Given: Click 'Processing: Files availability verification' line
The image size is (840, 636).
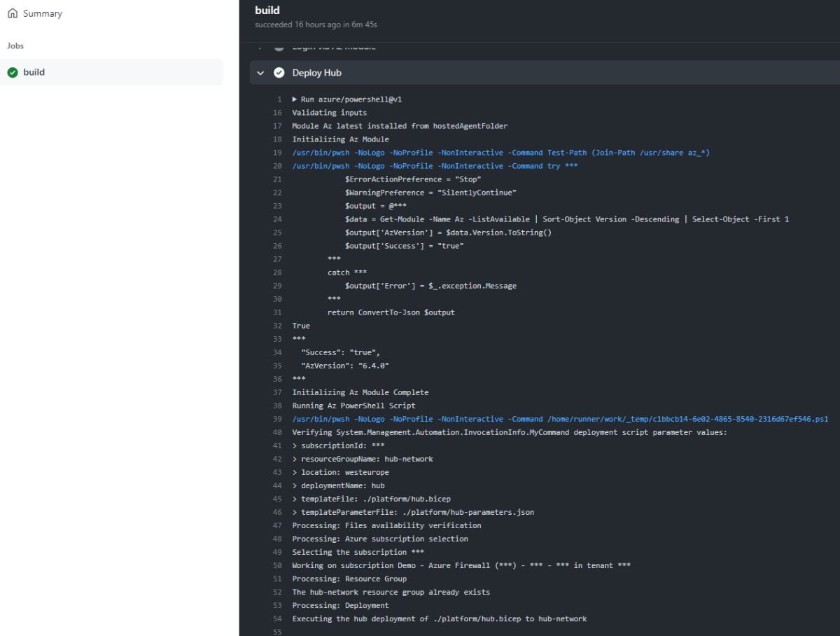Looking at the screenshot, I should tap(386, 525).
